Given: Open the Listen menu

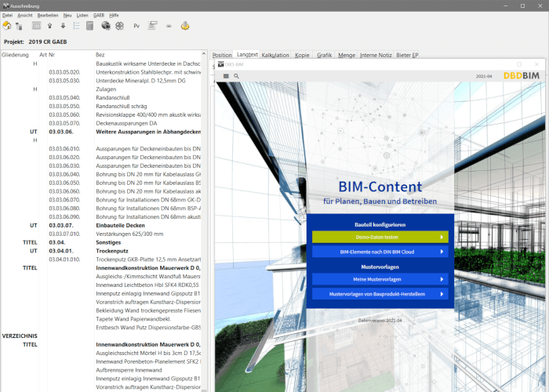Looking at the screenshot, I should tap(82, 16).
